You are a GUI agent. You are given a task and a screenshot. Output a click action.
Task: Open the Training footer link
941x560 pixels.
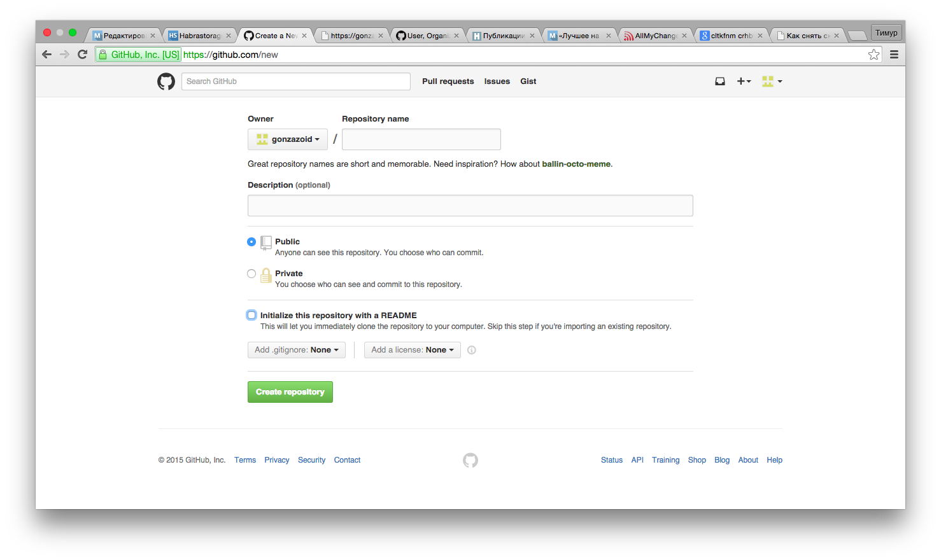click(x=665, y=460)
